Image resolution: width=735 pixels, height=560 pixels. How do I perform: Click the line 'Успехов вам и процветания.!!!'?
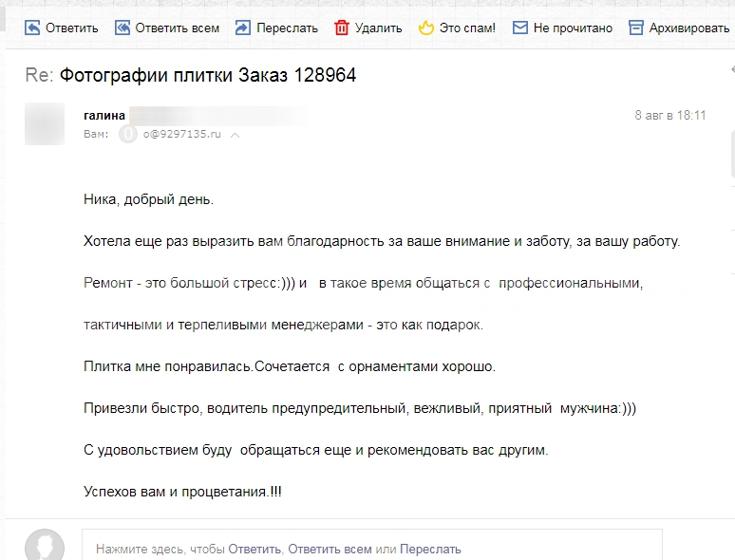coord(182,492)
